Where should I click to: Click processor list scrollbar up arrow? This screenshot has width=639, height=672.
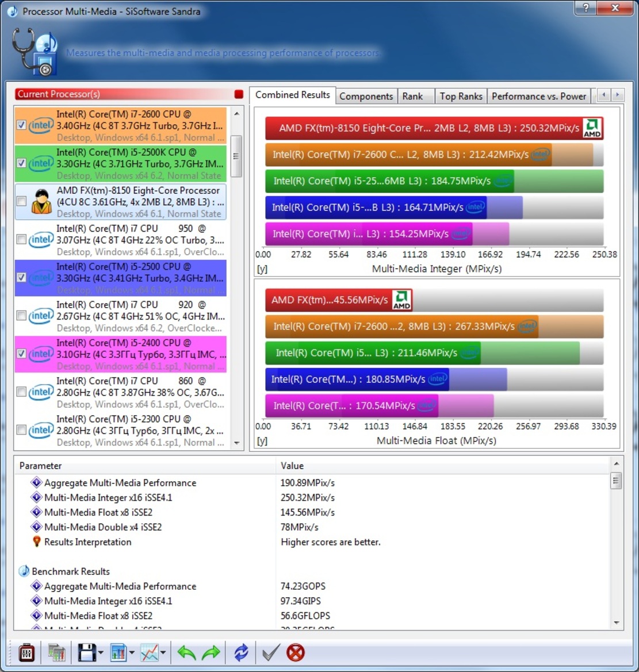(237, 114)
